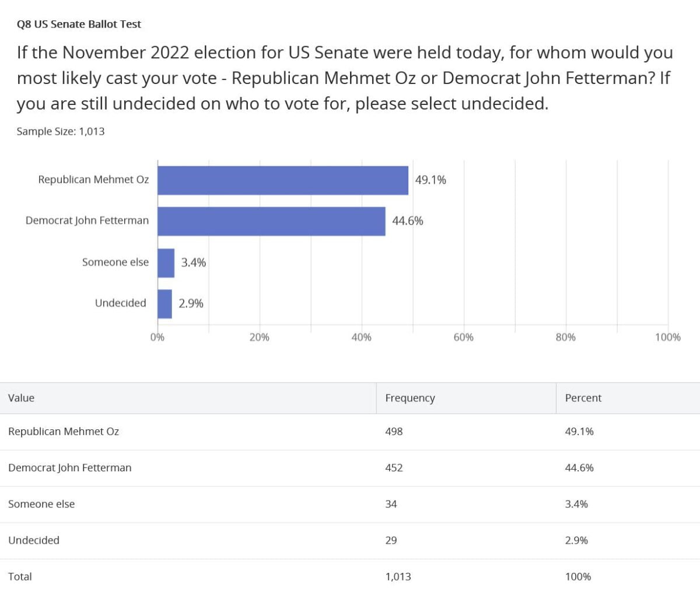This screenshot has width=700, height=595.
Task: Click the 49.1% bar label
Action: point(430,180)
